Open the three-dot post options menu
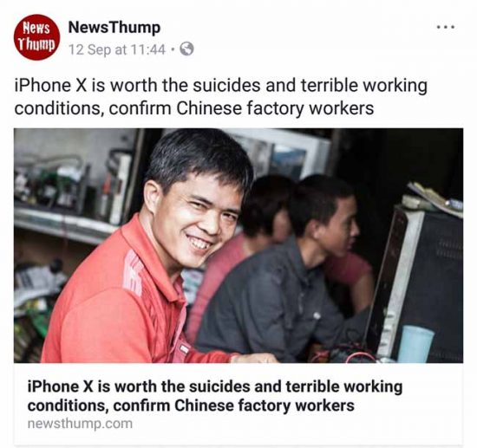 446,27
